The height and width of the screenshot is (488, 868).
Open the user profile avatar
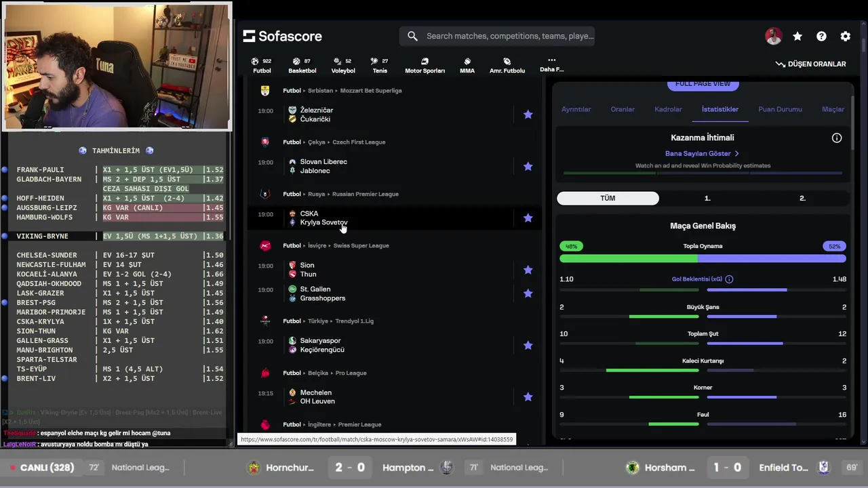coord(773,37)
